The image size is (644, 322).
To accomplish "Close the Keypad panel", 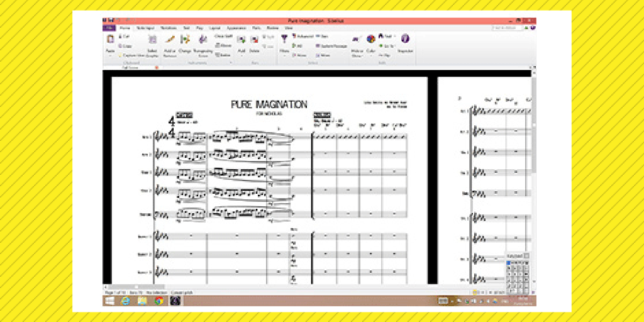I will pos(527,255).
